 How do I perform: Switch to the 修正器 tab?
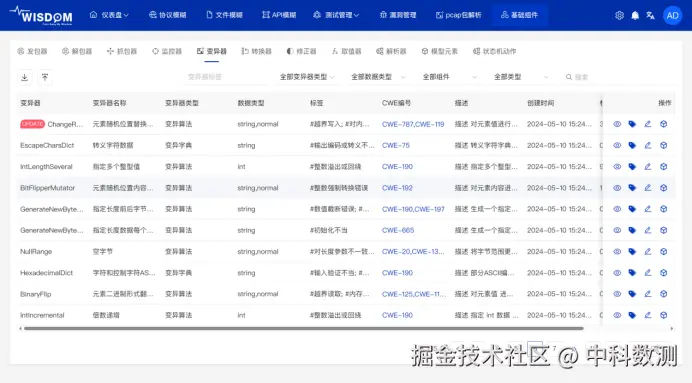tap(301, 51)
